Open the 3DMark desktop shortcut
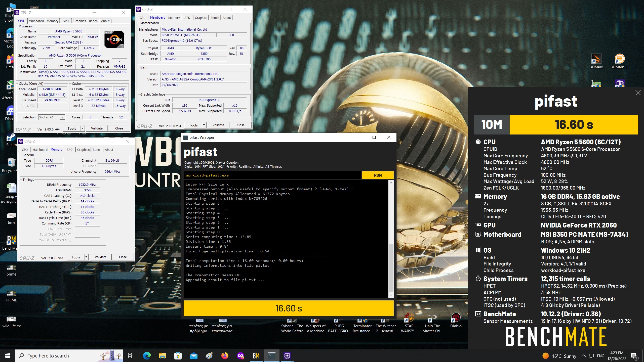This screenshot has width=644, height=362. [596, 61]
